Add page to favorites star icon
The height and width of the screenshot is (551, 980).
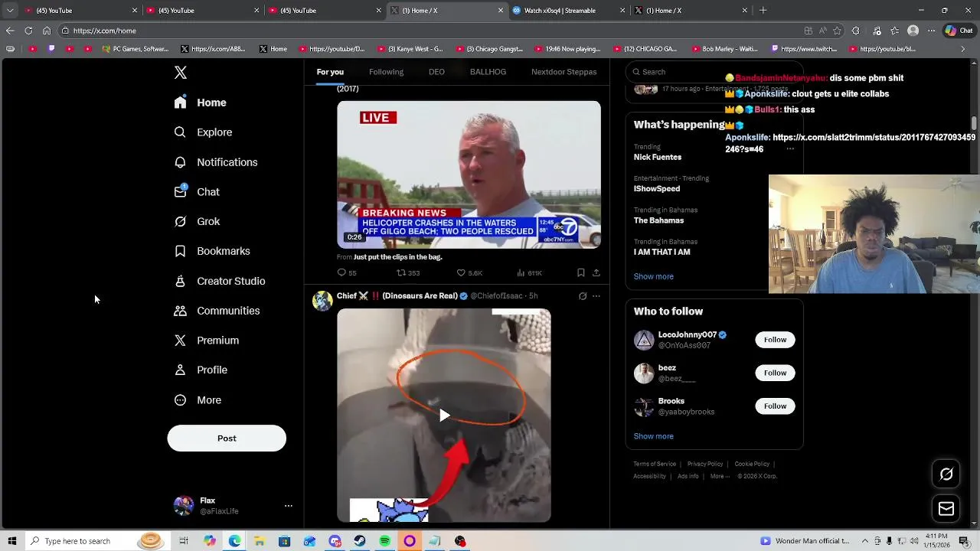point(838,31)
